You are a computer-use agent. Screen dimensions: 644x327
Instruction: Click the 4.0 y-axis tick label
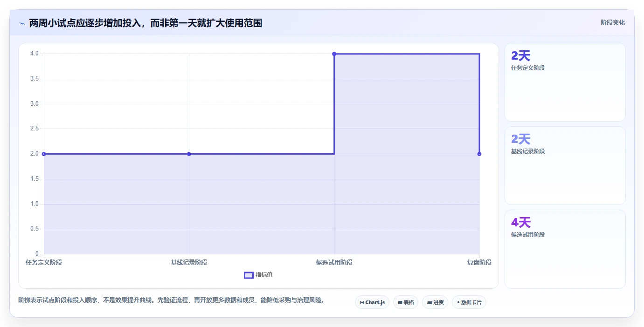coord(35,54)
